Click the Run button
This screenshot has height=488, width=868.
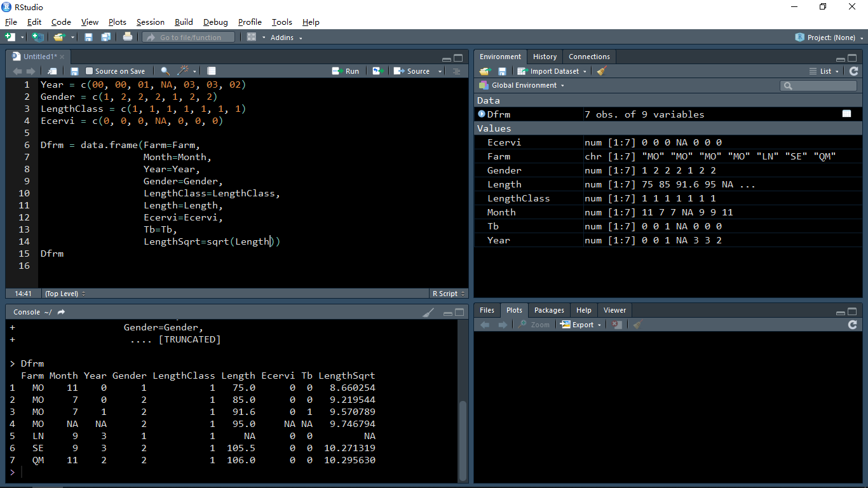(x=346, y=71)
